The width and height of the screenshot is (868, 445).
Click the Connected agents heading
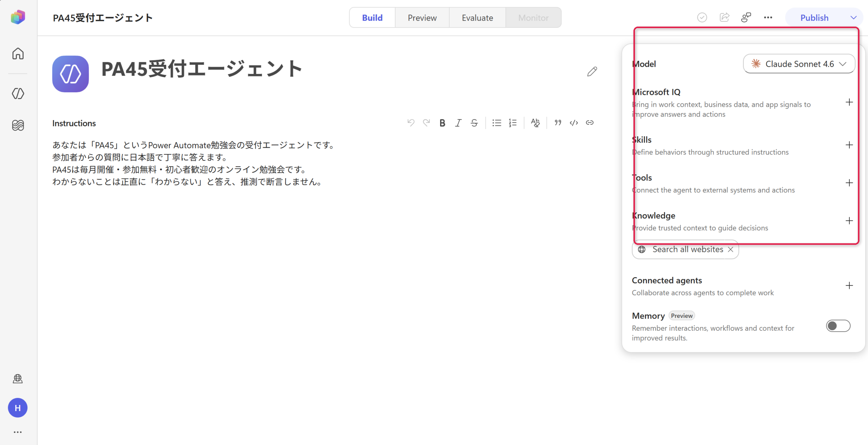667,280
